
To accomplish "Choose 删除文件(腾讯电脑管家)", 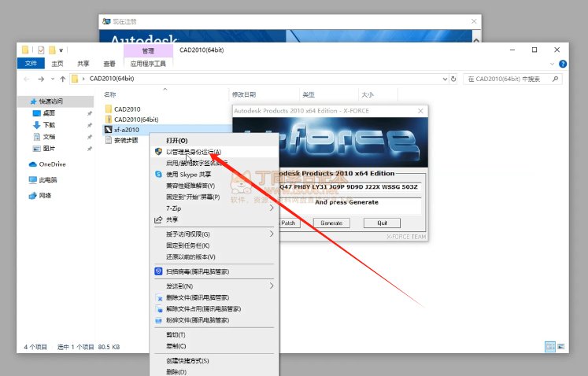I will 214,297.
